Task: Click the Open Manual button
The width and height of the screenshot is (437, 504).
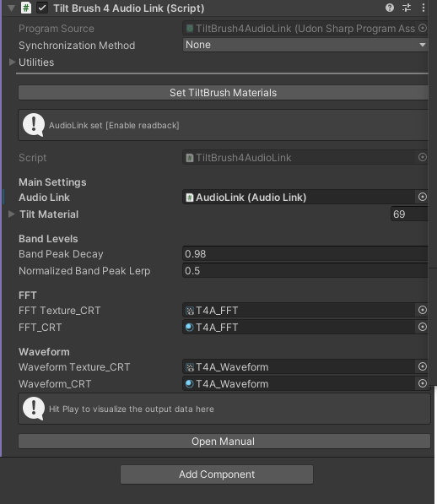Action: coord(224,442)
